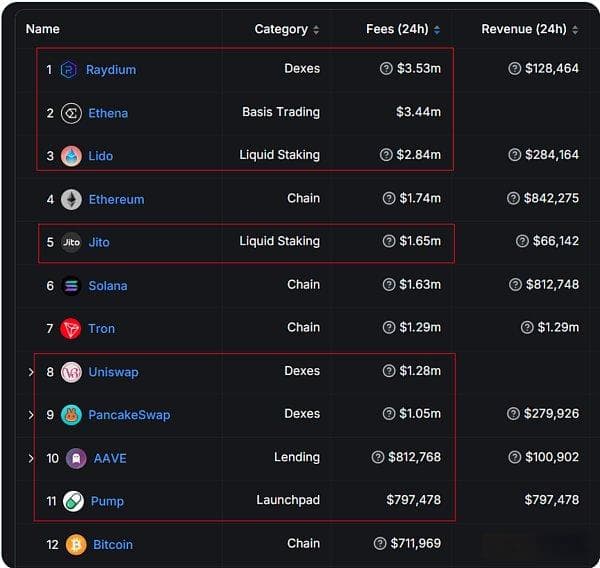600x568 pixels.
Task: Click the Jito logo icon
Action: (71, 242)
